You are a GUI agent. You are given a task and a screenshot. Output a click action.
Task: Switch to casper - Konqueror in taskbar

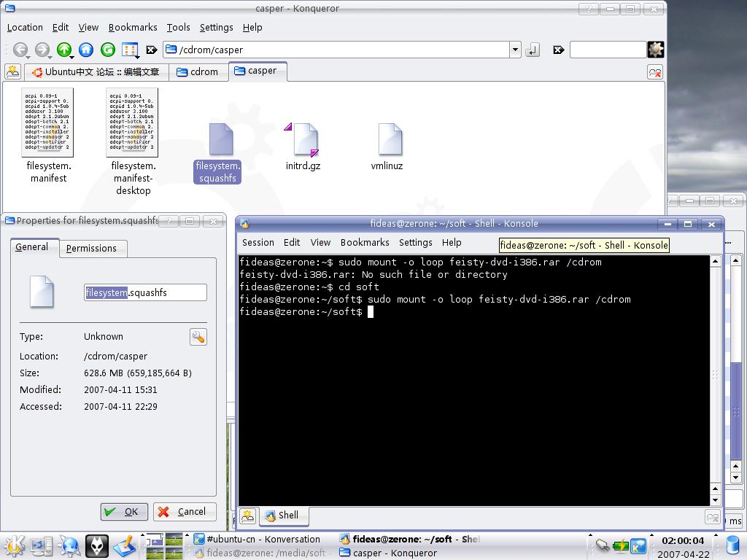pyautogui.click(x=388, y=553)
